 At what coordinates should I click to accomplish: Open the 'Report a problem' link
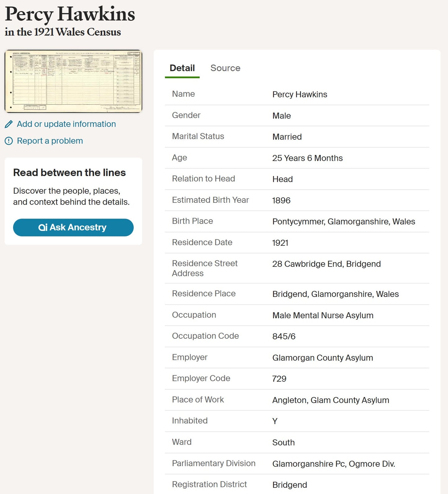(50, 141)
